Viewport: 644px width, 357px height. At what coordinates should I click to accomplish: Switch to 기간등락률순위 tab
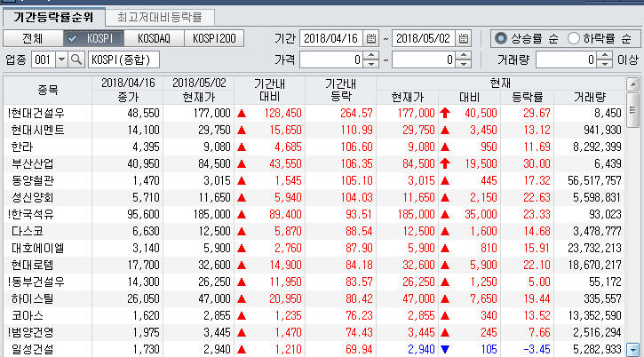(53, 17)
